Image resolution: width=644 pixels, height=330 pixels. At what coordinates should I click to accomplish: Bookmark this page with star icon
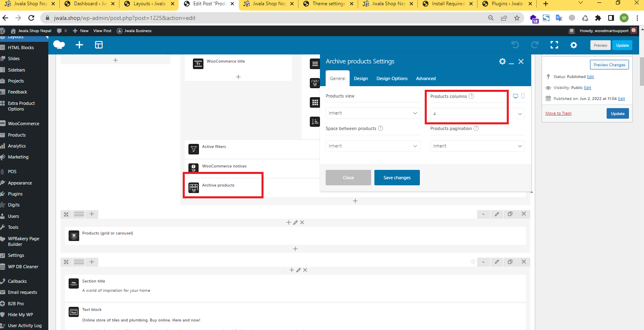[516, 18]
